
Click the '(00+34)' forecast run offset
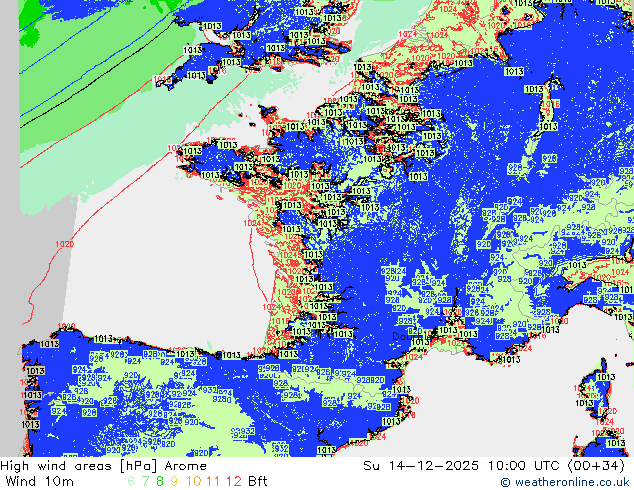[597, 466]
